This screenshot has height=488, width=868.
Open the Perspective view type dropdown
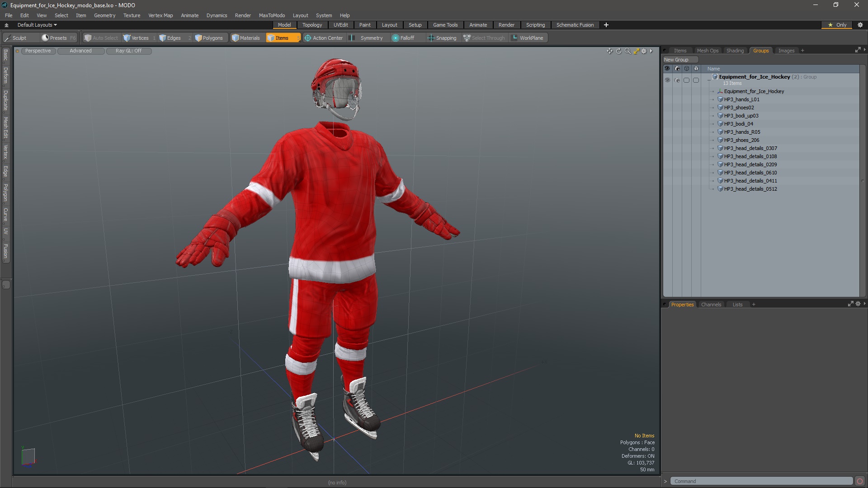pos(38,51)
